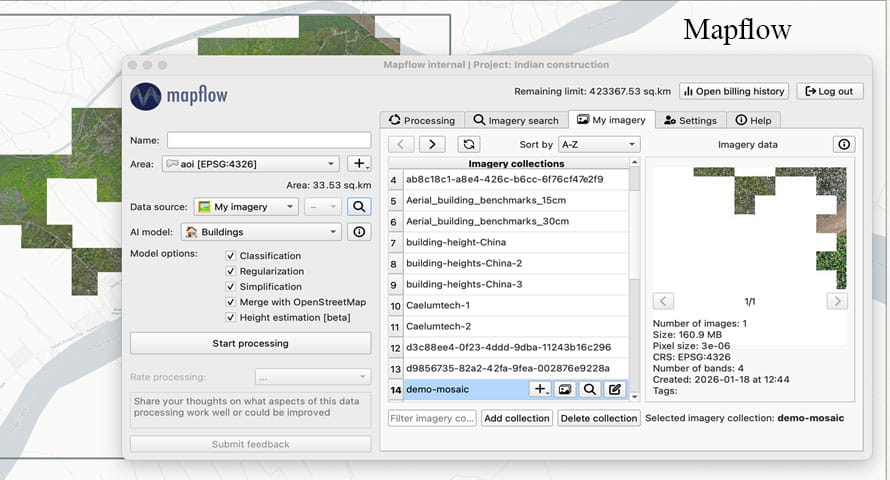Click the Filter imagery collections field
890x480 pixels.
click(432, 418)
